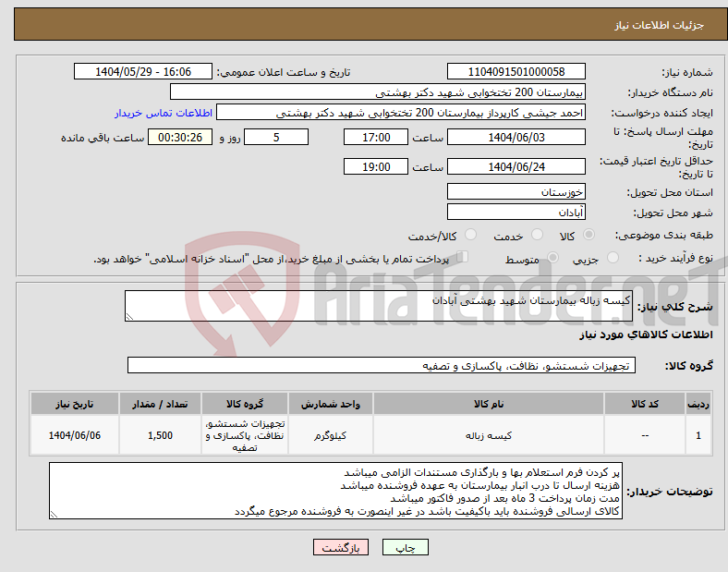Click the validity time field 19:00
The height and width of the screenshot is (572, 728).
pyautogui.click(x=376, y=166)
